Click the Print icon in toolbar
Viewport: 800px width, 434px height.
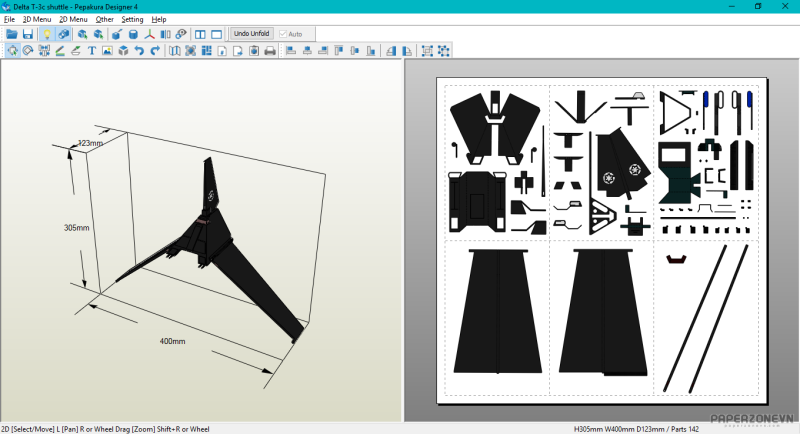(269, 51)
